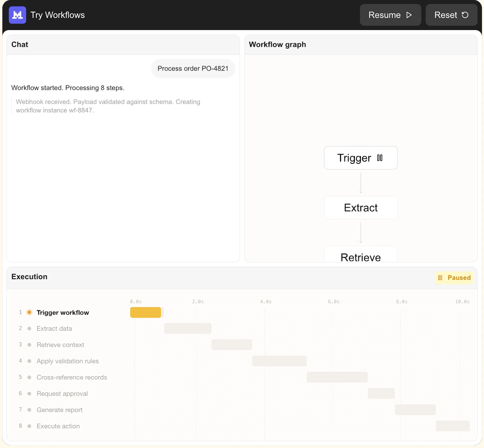This screenshot has height=448, width=484.
Task: Click the 0.0s timeline axis label
Action: [136, 302]
